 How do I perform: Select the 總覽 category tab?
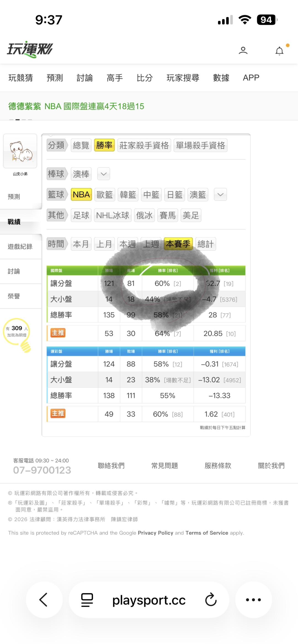click(x=81, y=145)
